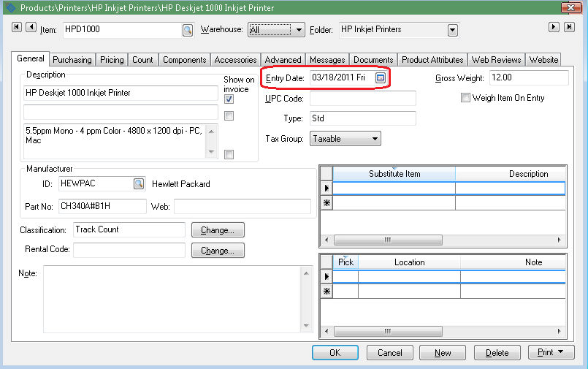The height and width of the screenshot is (369, 588).
Task: Click the Item lookup magnifier icon
Action: [187, 30]
